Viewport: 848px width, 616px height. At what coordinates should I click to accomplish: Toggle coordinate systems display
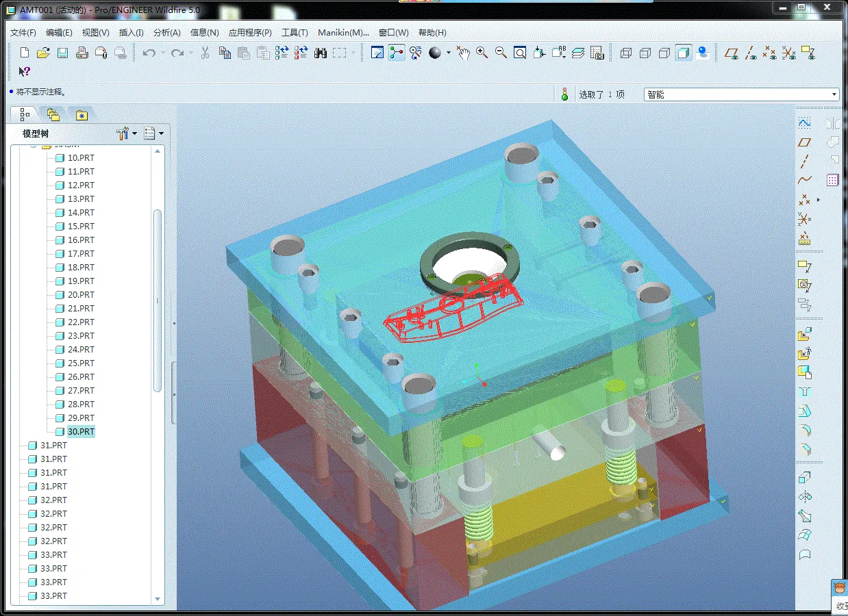pyautogui.click(x=789, y=53)
